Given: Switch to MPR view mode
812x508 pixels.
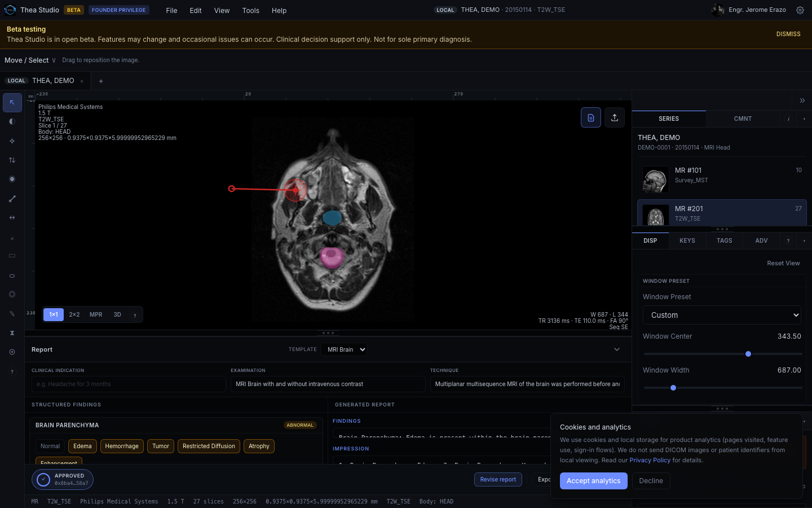Looking at the screenshot, I should pyautogui.click(x=96, y=314).
